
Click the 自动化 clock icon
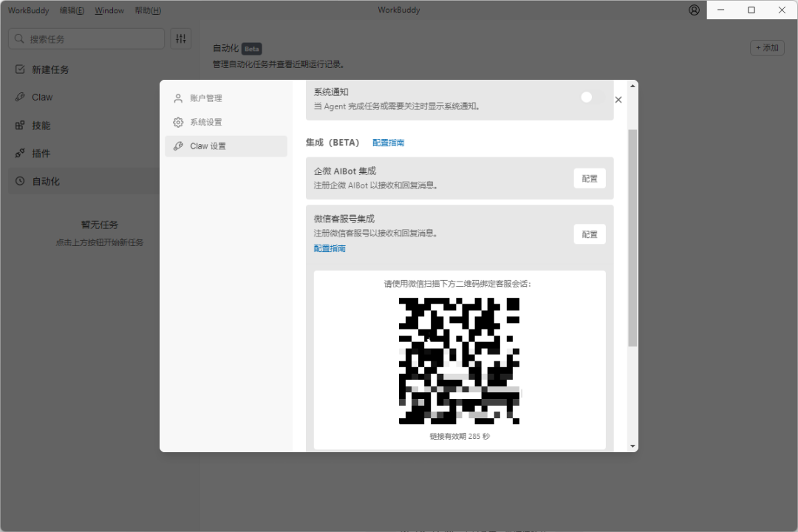[20, 181]
